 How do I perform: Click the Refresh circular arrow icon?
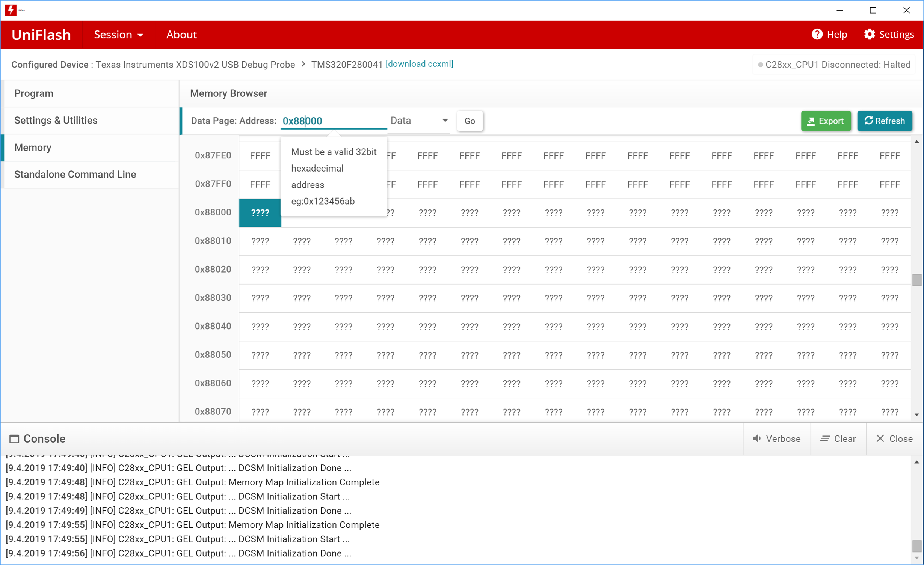pos(868,121)
